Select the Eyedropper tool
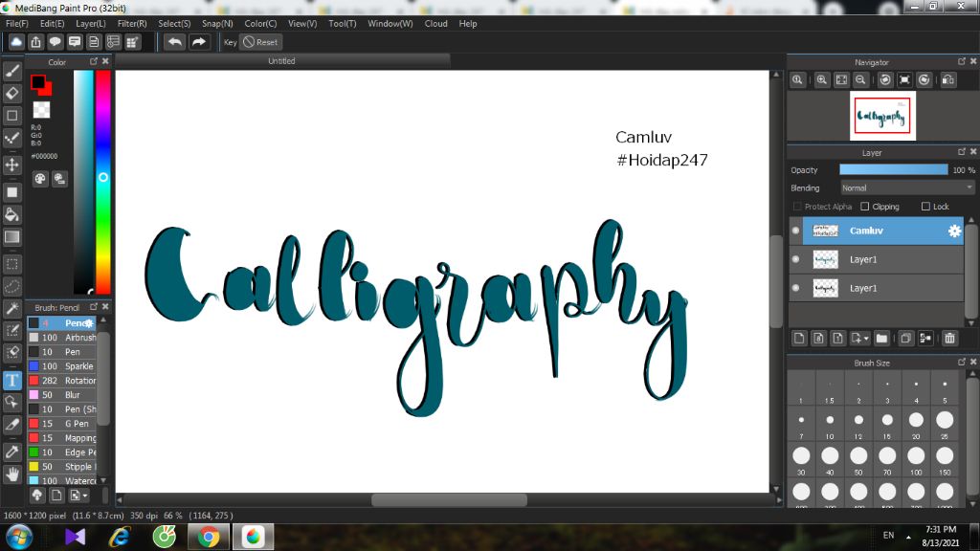 tap(11, 452)
